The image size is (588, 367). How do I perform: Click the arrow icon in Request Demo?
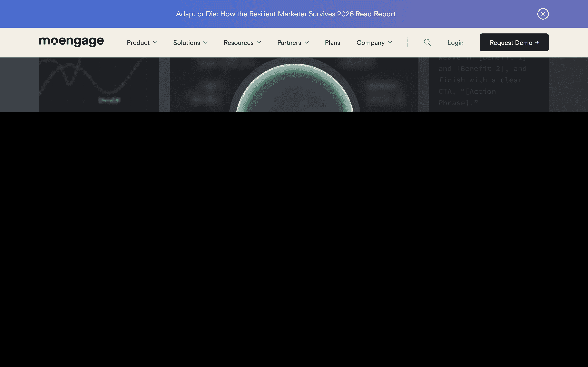(537, 42)
